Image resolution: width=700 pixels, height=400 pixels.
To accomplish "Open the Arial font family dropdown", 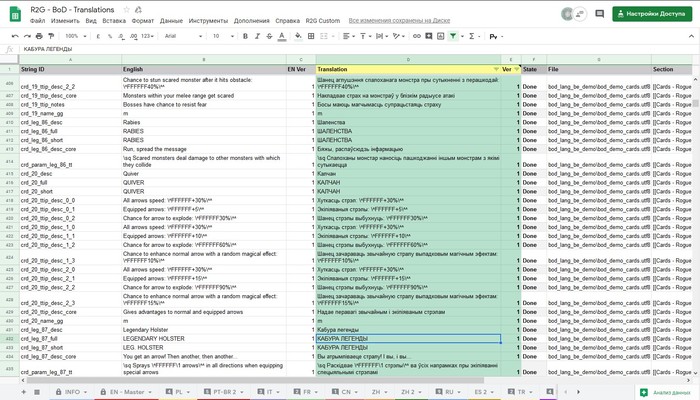I will (178, 35).
